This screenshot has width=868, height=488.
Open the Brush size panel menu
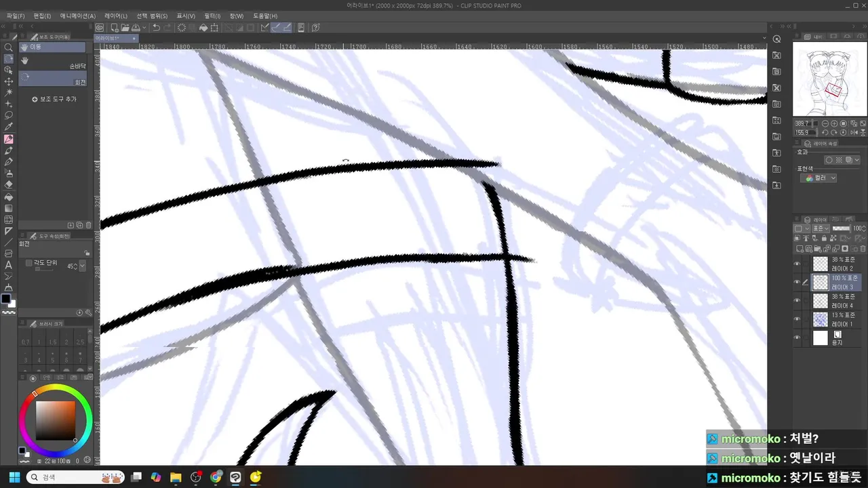(x=23, y=323)
